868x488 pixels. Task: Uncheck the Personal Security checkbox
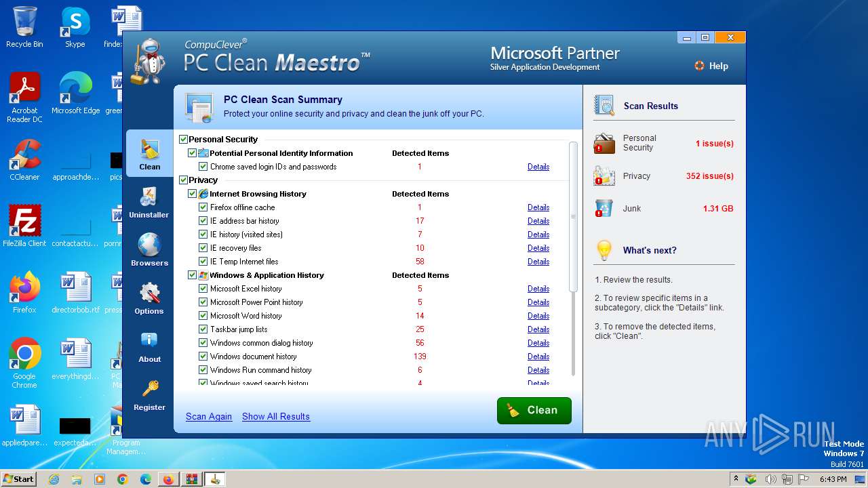pos(183,140)
